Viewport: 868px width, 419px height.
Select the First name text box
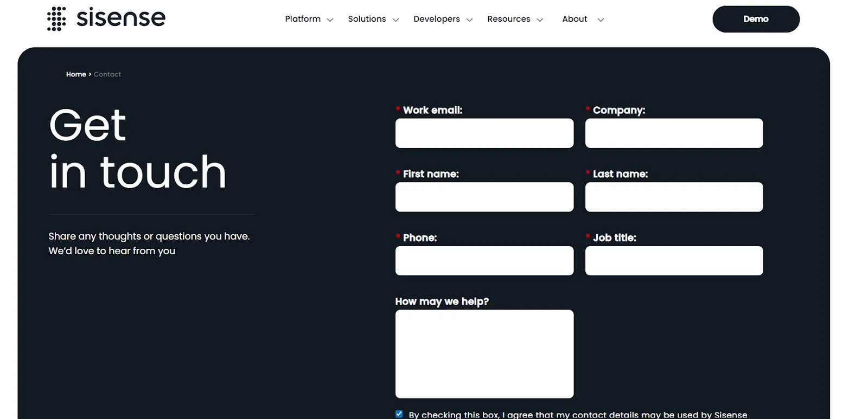(x=484, y=197)
